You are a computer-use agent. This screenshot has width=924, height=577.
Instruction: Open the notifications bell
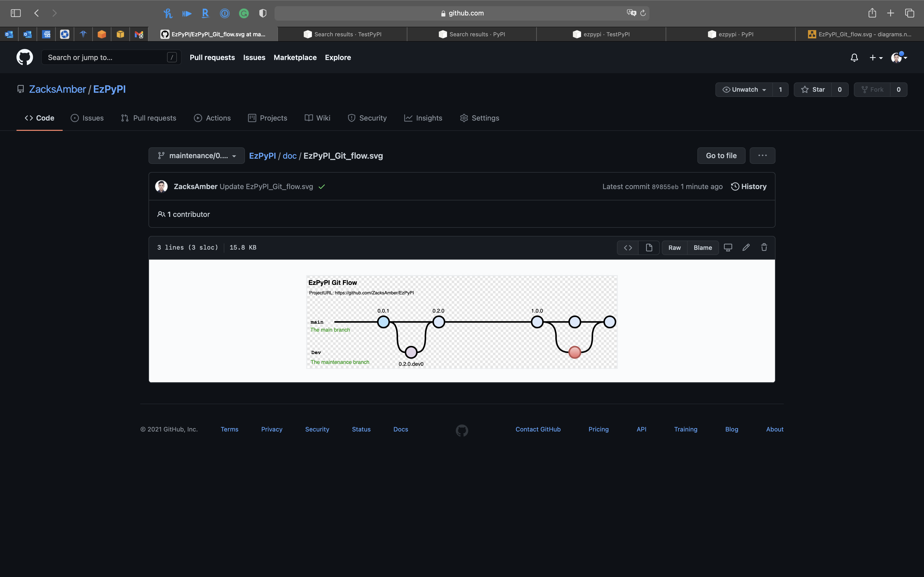pos(854,58)
